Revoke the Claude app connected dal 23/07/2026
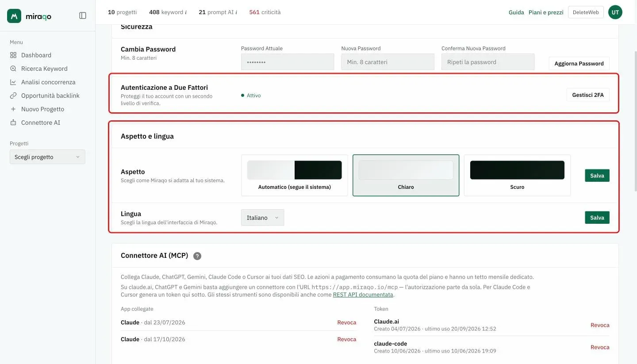 (347, 322)
